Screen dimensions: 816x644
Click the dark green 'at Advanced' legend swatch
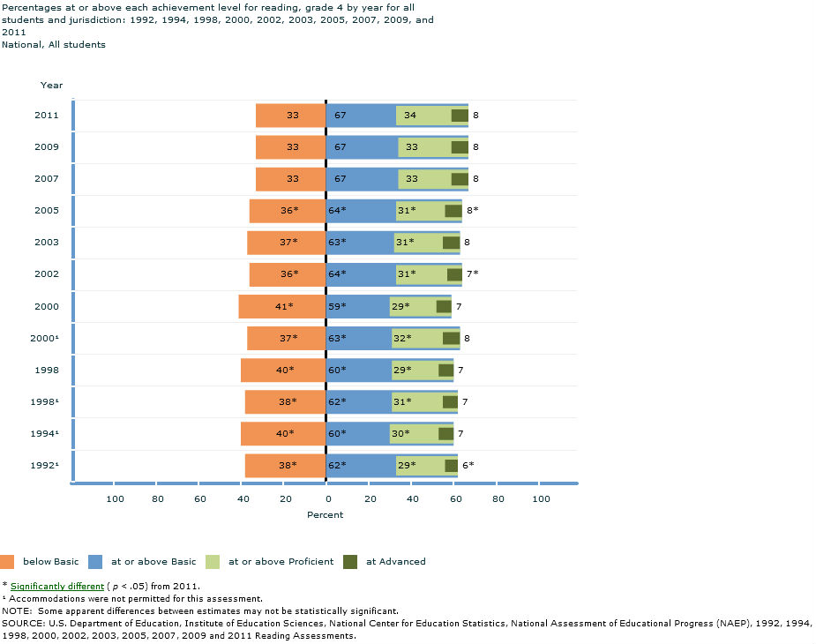(349, 561)
